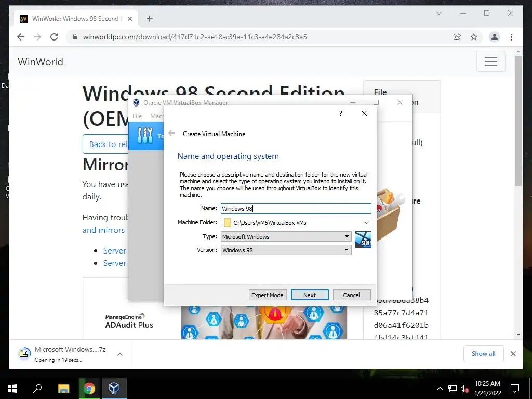Click the Back to release link button

click(105, 144)
